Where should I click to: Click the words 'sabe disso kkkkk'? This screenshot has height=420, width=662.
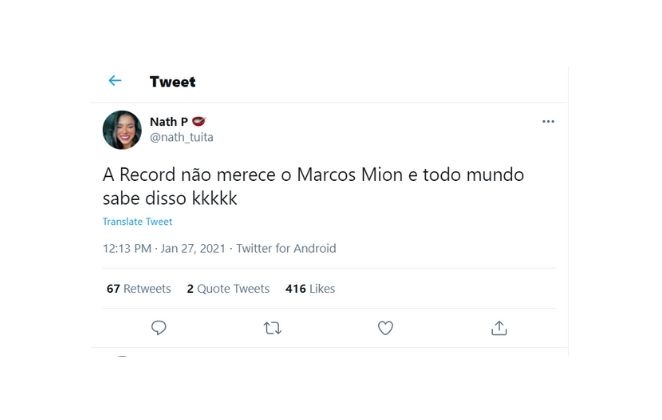click(170, 198)
